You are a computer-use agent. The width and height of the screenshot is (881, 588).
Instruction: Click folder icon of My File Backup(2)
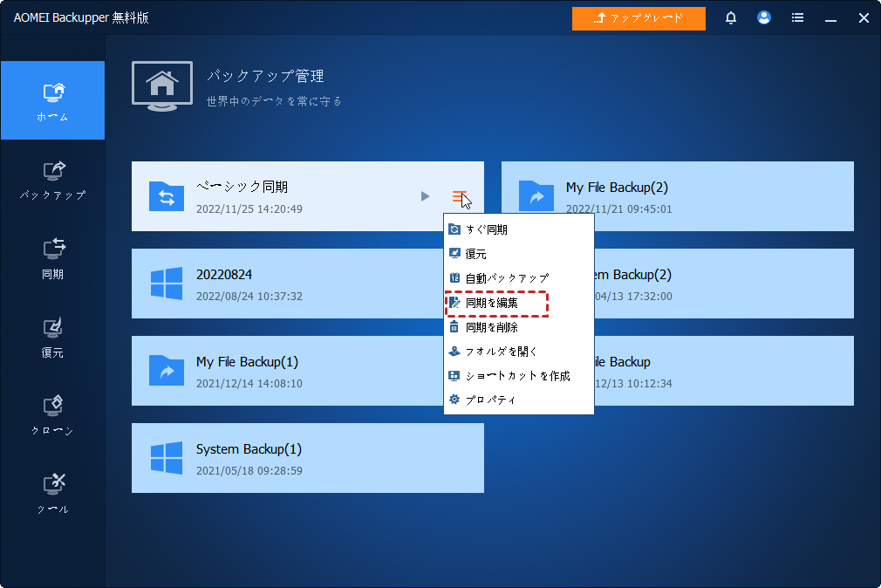tap(536, 196)
